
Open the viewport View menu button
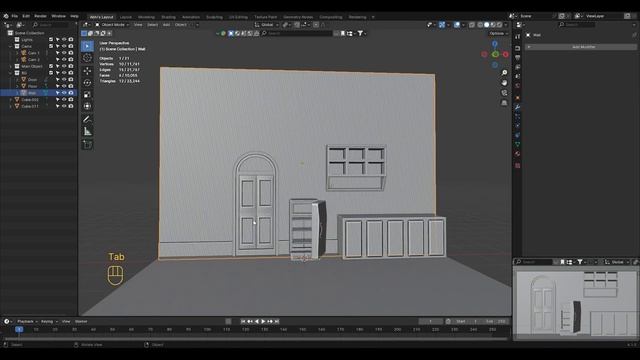coord(138,25)
